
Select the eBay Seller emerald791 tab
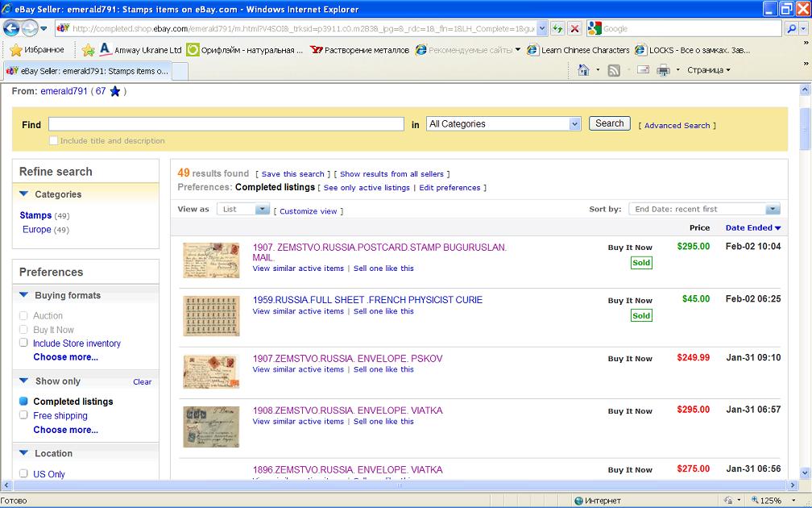[x=87, y=71]
